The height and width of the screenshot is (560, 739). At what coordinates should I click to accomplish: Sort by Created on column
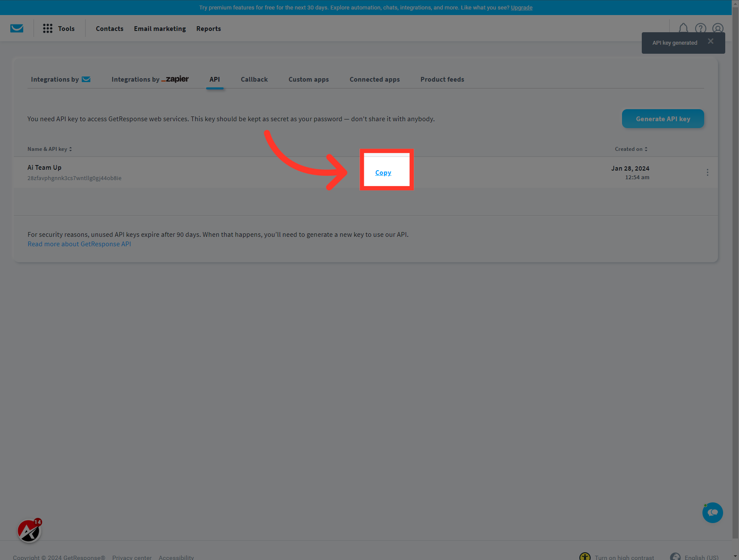631,149
